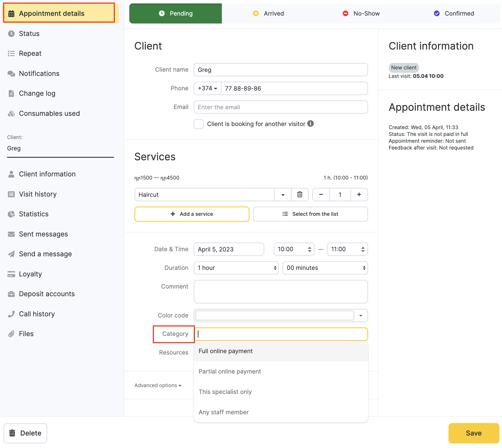Click the Add a service button

[192, 214]
